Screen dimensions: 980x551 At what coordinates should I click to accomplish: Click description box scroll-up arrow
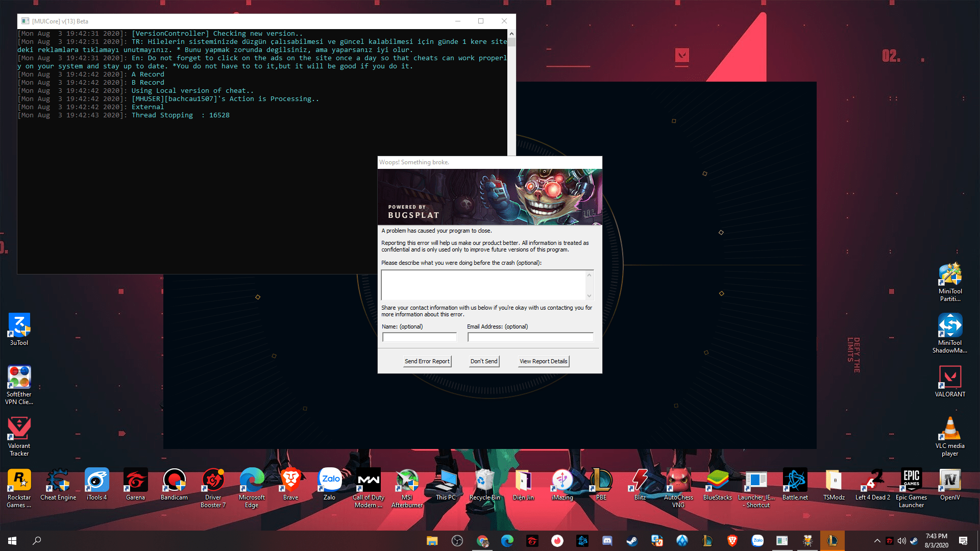(589, 275)
